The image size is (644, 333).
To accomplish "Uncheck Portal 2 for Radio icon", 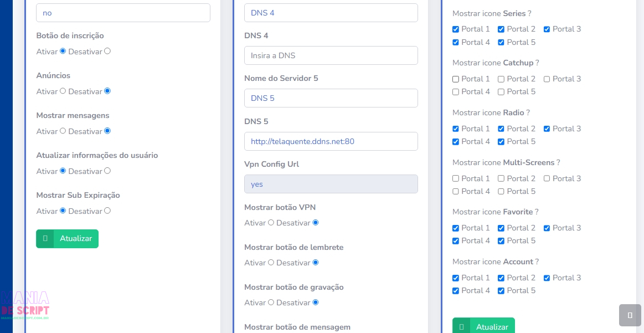I will click(x=501, y=129).
